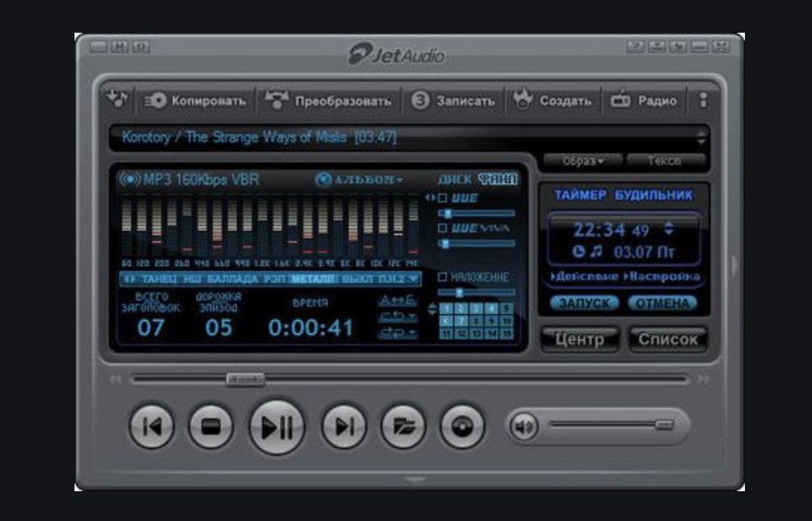Viewport: 812px width, 521px height.
Task: Select the РЭП equalizer preset
Action: pos(274,279)
